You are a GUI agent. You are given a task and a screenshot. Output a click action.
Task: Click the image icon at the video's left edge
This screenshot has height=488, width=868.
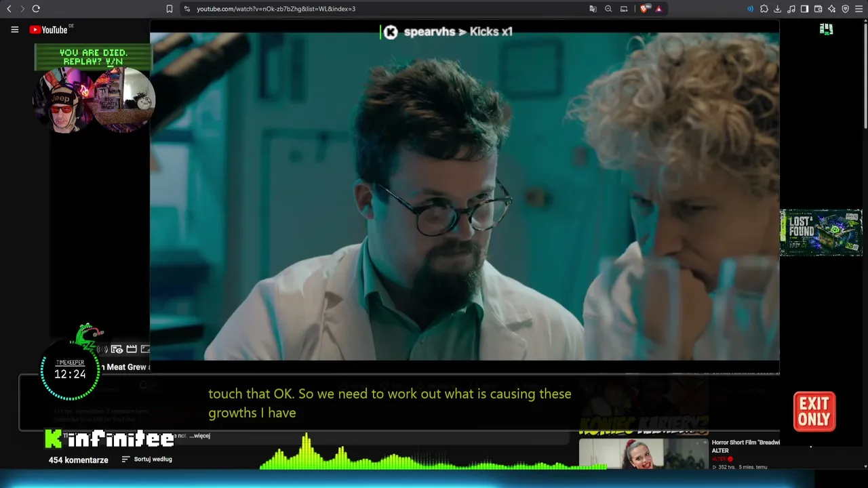pyautogui.click(x=145, y=349)
